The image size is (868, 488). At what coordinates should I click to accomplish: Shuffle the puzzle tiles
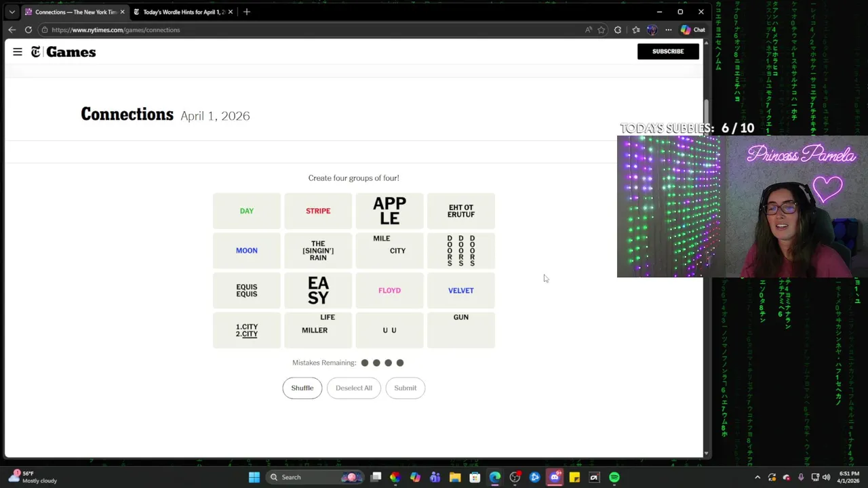302,388
